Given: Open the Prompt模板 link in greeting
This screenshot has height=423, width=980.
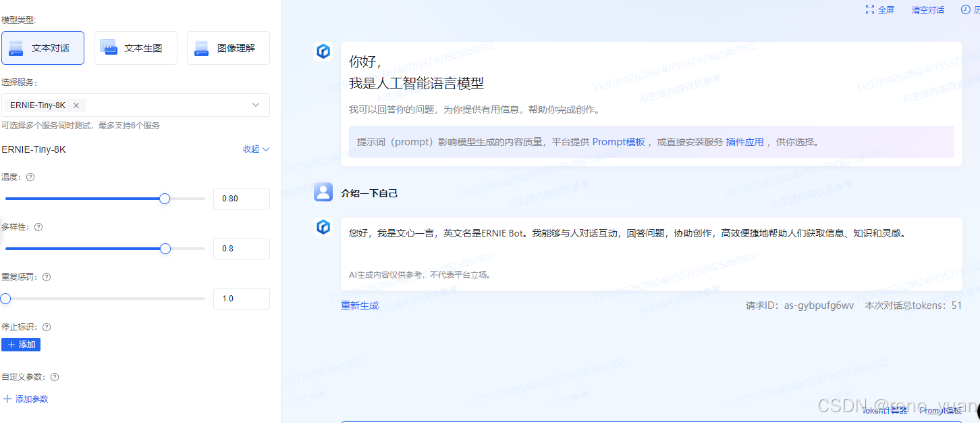Looking at the screenshot, I should pos(619,142).
